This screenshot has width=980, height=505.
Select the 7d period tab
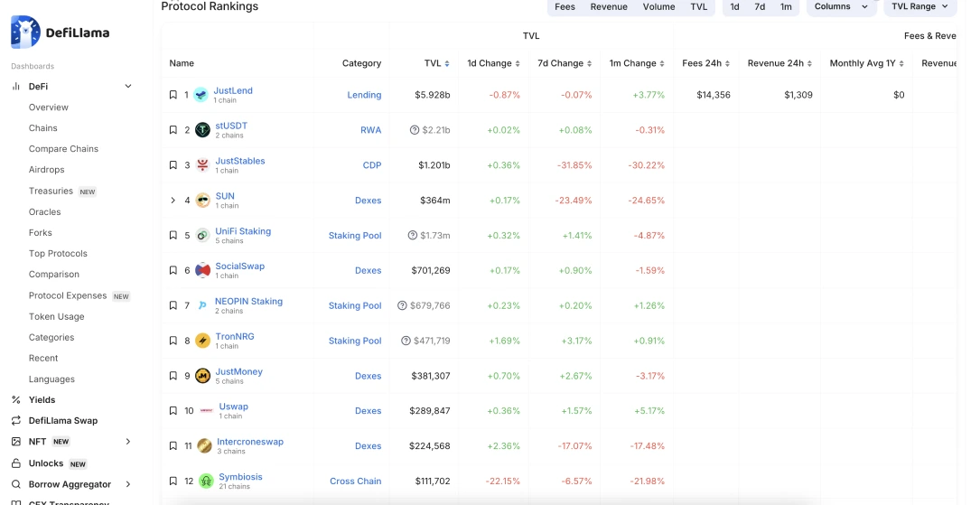point(760,7)
